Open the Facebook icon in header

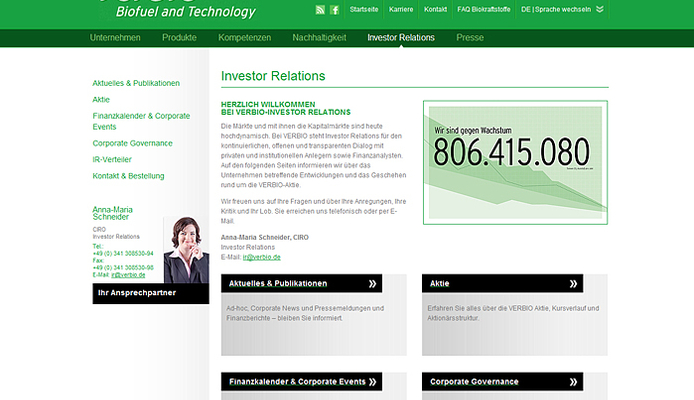click(335, 10)
